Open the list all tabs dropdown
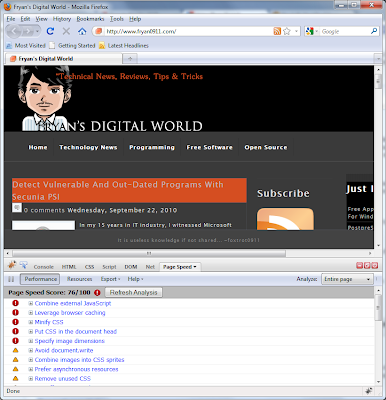The image size is (386, 400). click(378, 59)
